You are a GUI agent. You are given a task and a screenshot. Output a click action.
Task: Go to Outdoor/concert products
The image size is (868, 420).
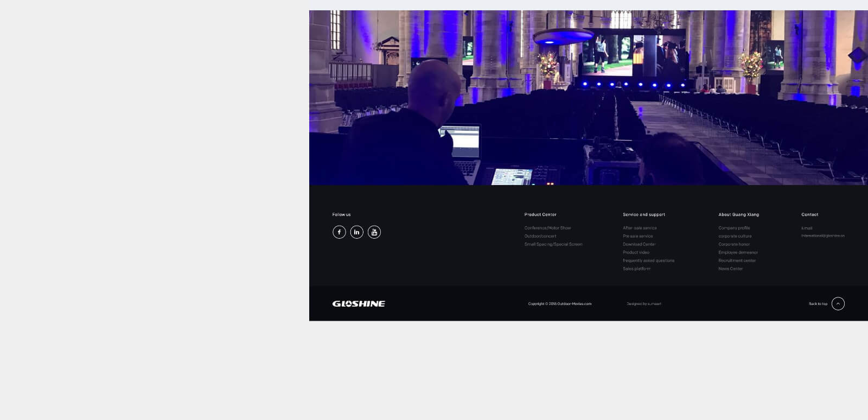[540, 236]
